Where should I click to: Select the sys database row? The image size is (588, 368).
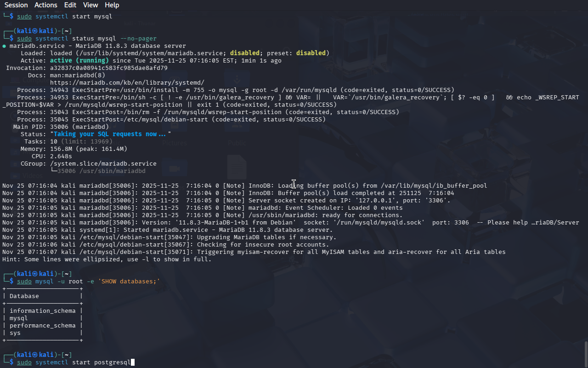coord(15,333)
